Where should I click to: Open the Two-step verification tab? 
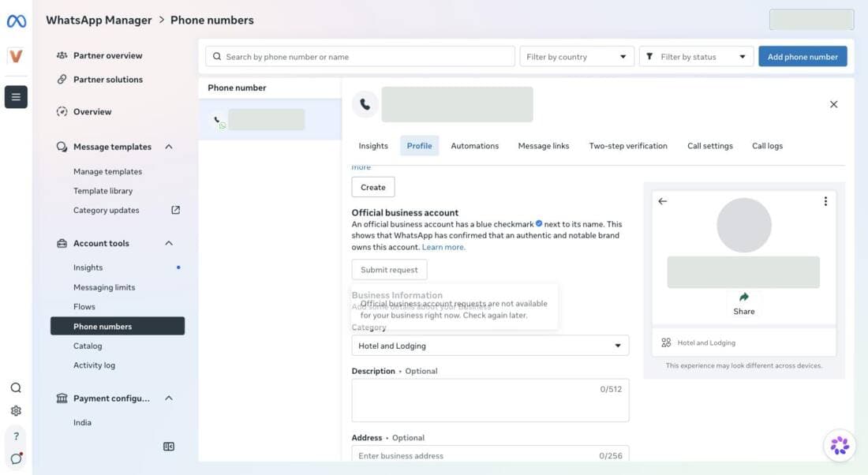(628, 146)
